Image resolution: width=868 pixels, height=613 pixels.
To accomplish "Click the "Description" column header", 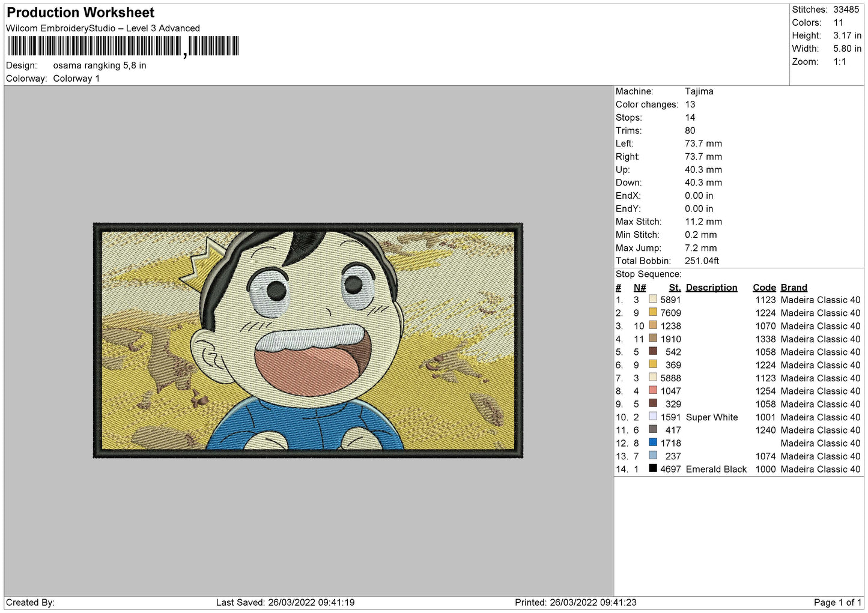I will [x=712, y=288].
